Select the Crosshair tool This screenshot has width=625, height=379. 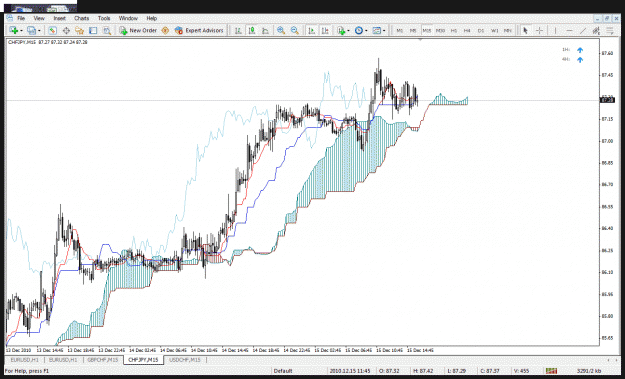click(x=539, y=30)
